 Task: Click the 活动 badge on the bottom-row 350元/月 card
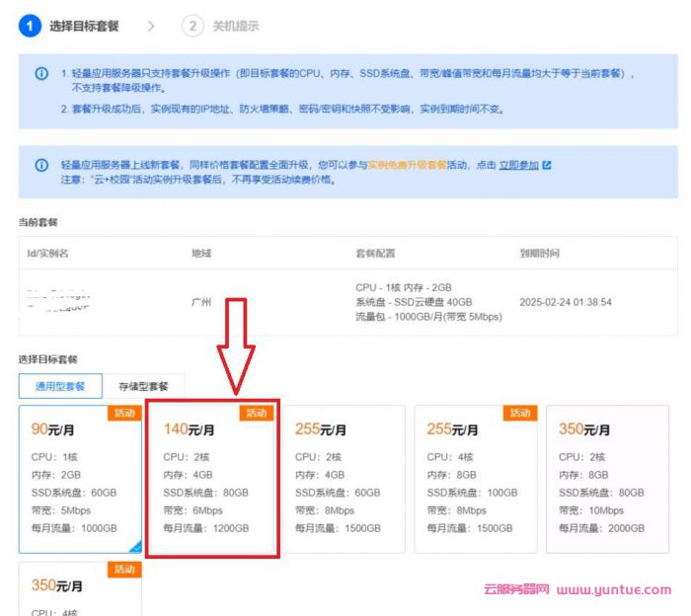[124, 570]
